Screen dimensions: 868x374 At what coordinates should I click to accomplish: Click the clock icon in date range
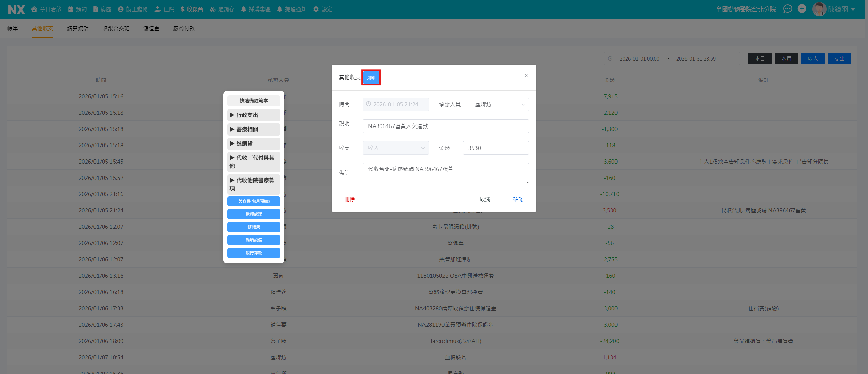pyautogui.click(x=610, y=58)
